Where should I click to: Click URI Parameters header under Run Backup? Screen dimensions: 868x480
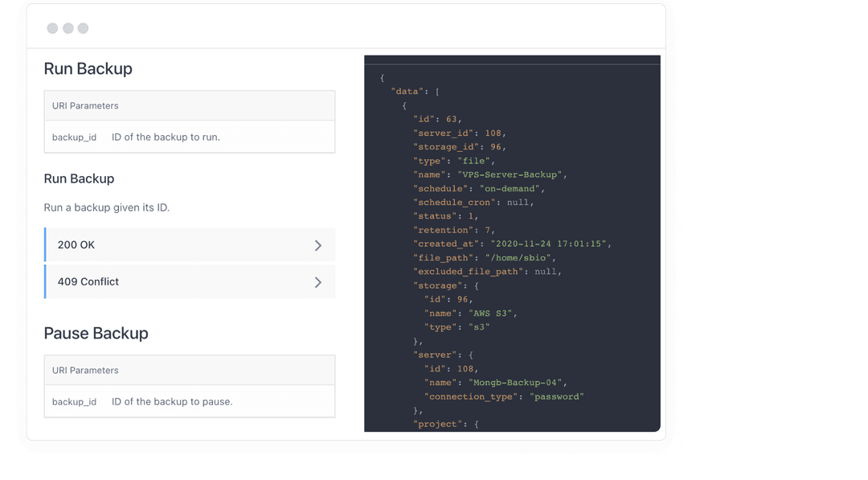190,106
